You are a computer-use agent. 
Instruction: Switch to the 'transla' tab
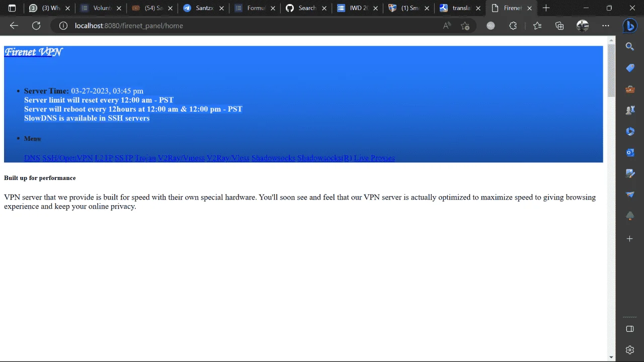(459, 8)
